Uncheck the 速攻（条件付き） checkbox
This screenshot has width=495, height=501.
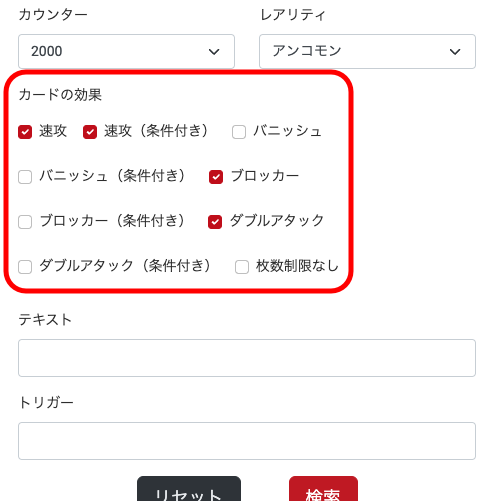tap(90, 132)
